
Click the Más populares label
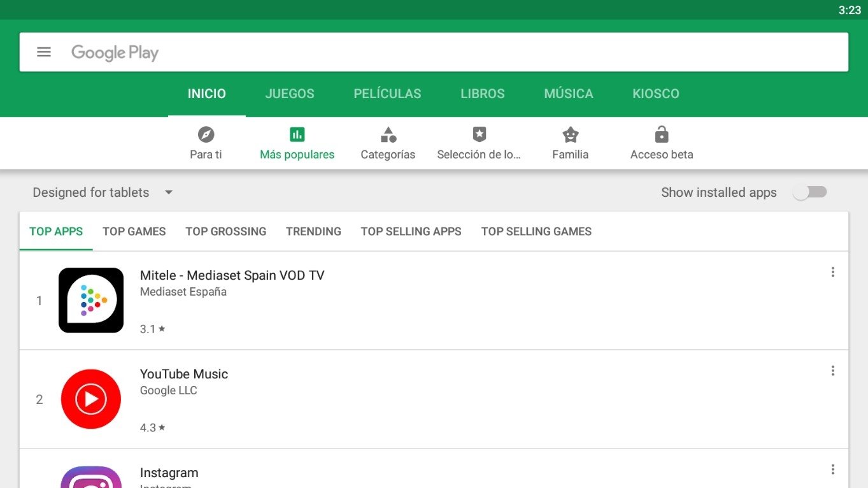click(297, 155)
